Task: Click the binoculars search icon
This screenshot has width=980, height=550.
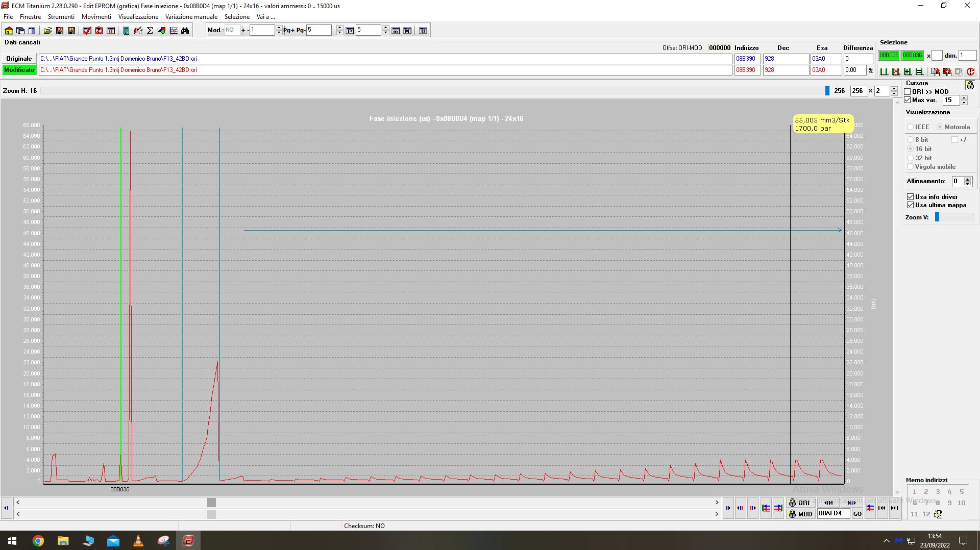Action: click(x=185, y=31)
